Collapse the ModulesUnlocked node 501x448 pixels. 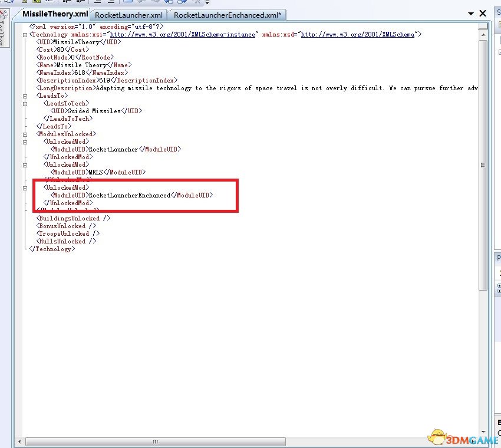(x=25, y=134)
